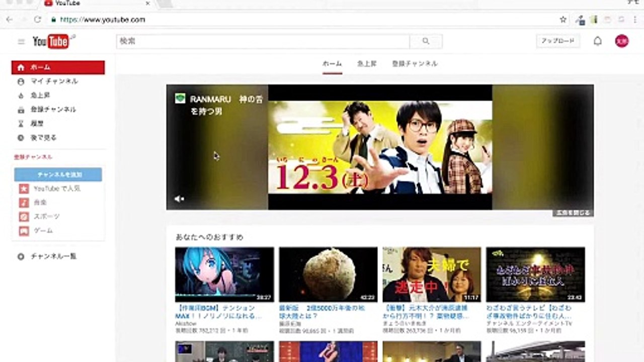
Task: Open the RANMARU 神の舌を持つ男 title
Action: [x=226, y=106]
